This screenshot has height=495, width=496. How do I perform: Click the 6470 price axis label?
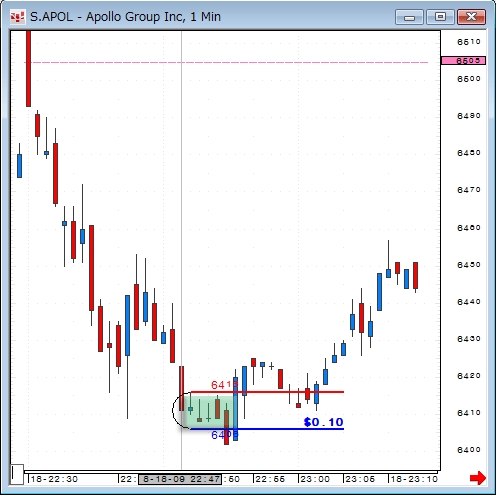[x=469, y=190]
